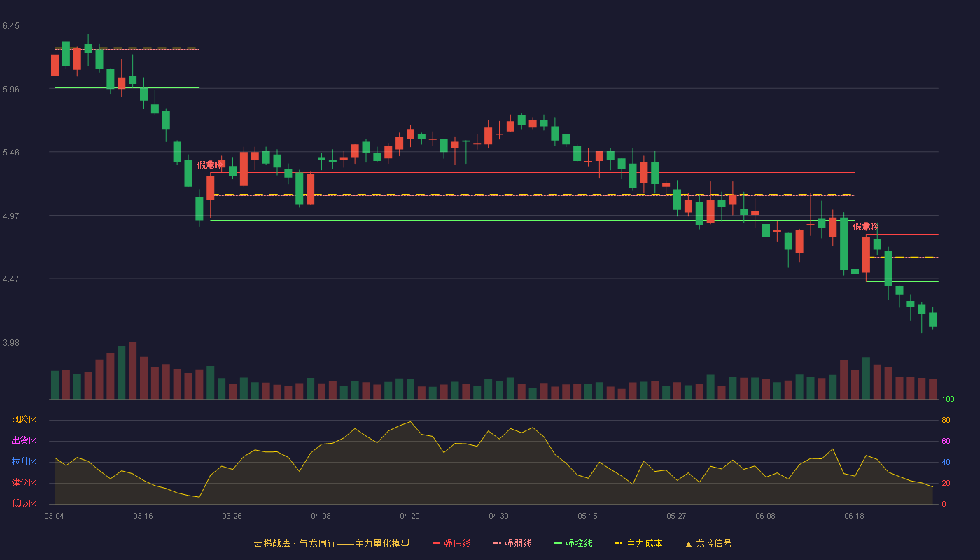
Task: Click the 云梯战法 主力量化模型 title text
Action: tap(331, 543)
